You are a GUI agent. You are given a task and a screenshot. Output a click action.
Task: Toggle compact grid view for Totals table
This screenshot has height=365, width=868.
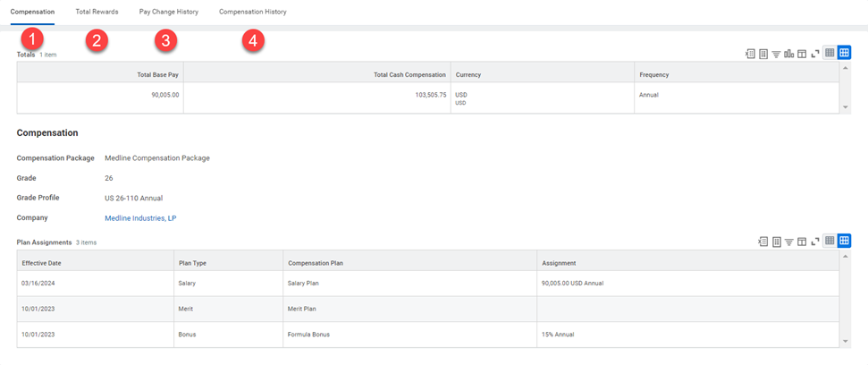[830, 54]
